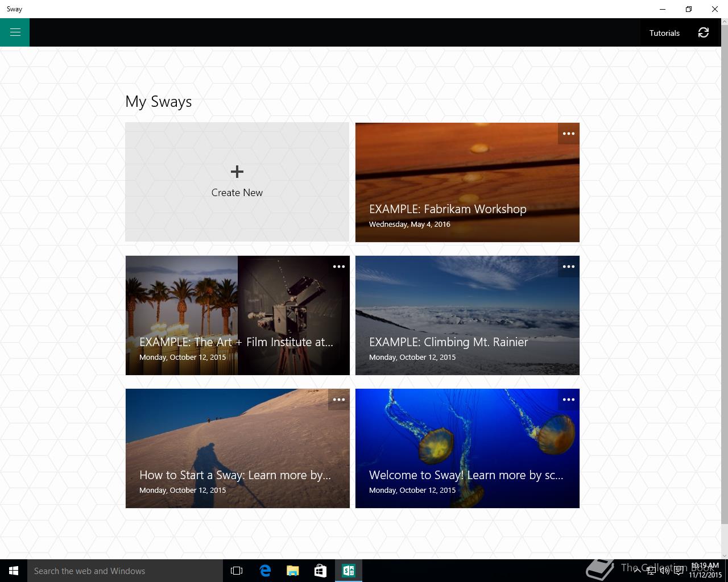The width and height of the screenshot is (728, 582).
Task: Open more options for Welcome to Sway
Action: 569,400
